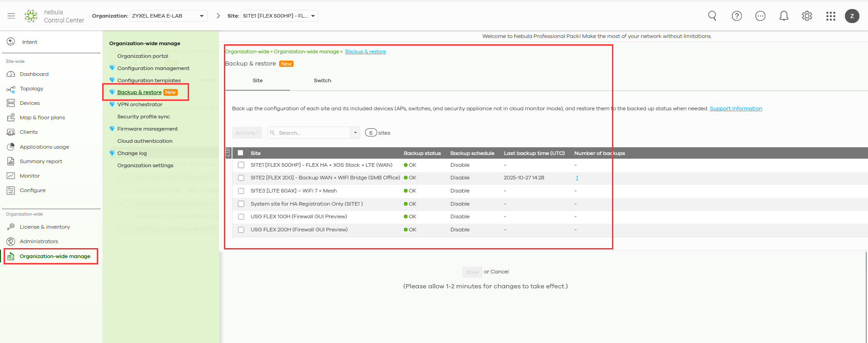This screenshot has width=868, height=343.
Task: Tick the SITE3 LITE 60AX checkbox
Action: coord(241,191)
